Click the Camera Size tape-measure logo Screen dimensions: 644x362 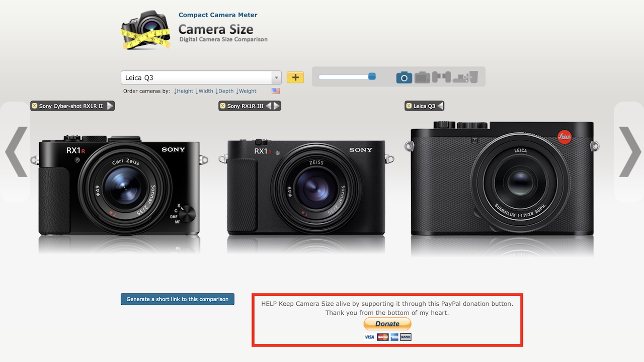pos(146,30)
